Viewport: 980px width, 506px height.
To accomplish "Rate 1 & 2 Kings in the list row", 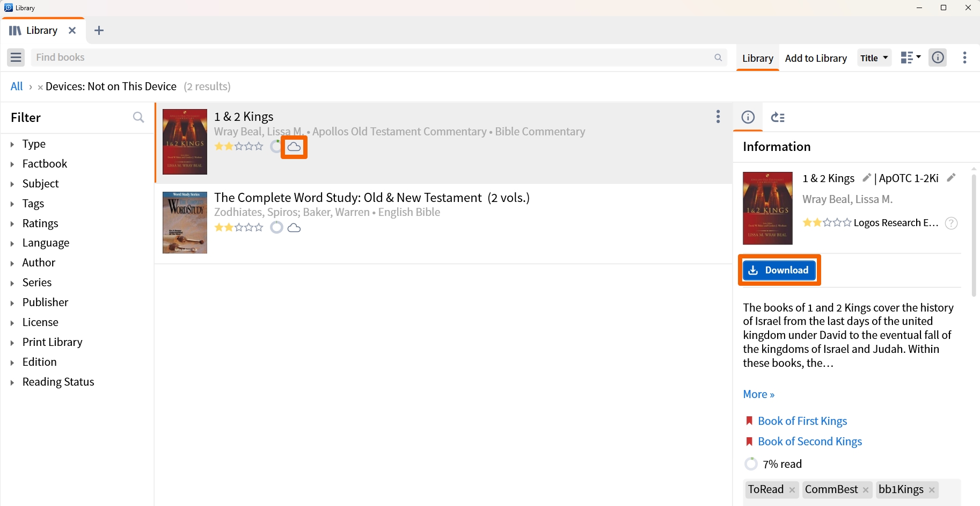I will point(239,147).
